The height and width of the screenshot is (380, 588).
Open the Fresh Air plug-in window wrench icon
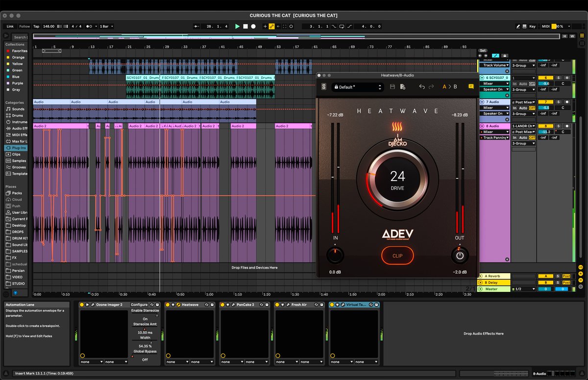click(x=288, y=305)
